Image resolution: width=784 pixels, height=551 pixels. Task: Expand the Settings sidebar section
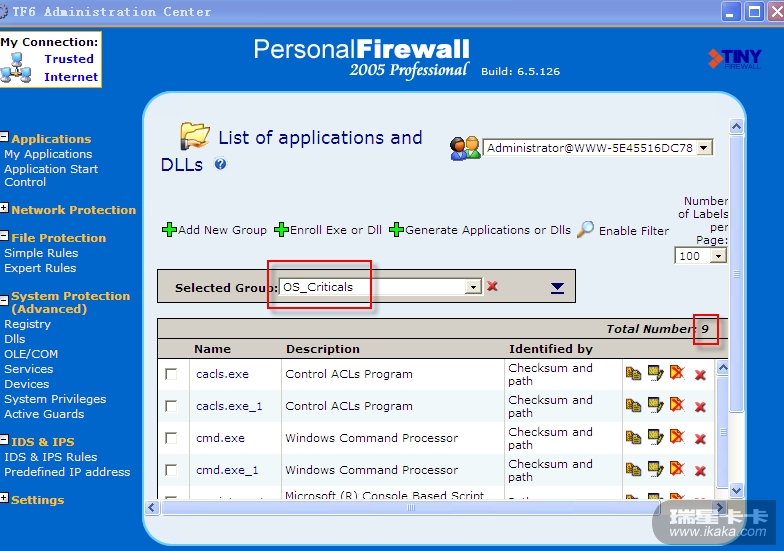(x=4, y=498)
